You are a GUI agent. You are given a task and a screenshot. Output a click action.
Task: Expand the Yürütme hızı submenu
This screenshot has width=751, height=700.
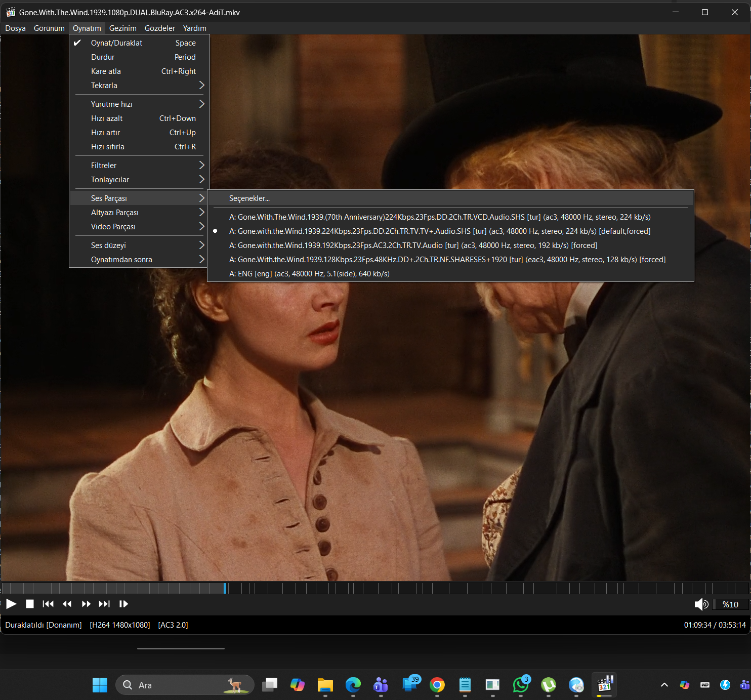pos(140,104)
